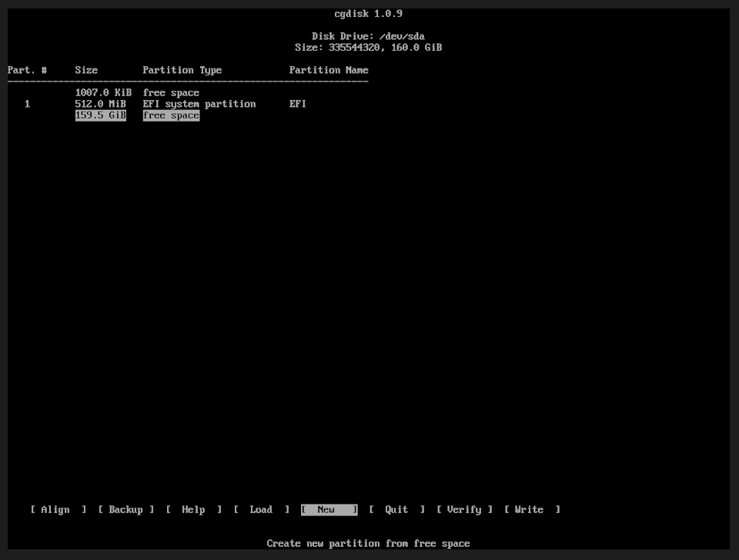Click partition number 1 in the list
Screen dimensions: 739x560
click(x=27, y=104)
